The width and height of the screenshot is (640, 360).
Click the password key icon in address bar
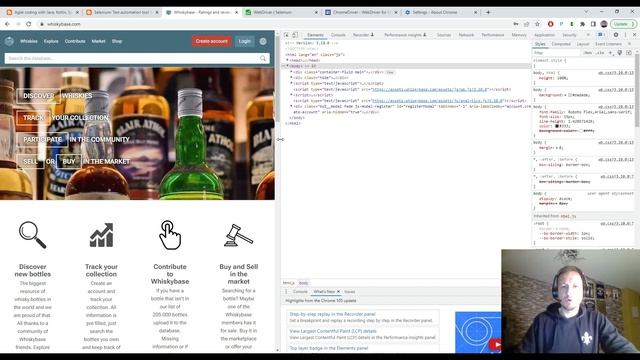click(516, 24)
